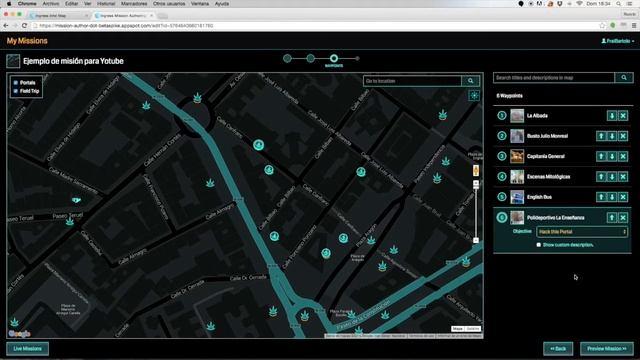The width and height of the screenshot is (640, 360).
Task: Delete Polideportivo La Enseñanza waypoint
Action: (x=623, y=218)
